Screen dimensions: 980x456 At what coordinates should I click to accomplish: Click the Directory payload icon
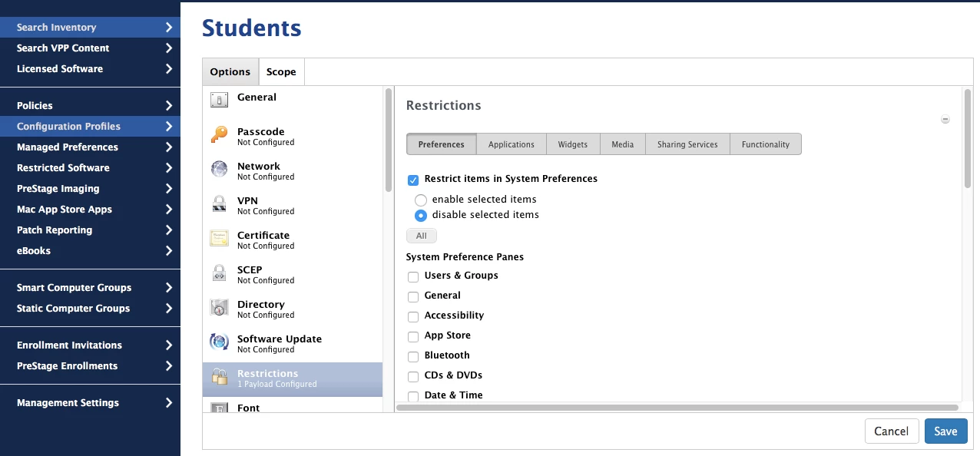(219, 308)
